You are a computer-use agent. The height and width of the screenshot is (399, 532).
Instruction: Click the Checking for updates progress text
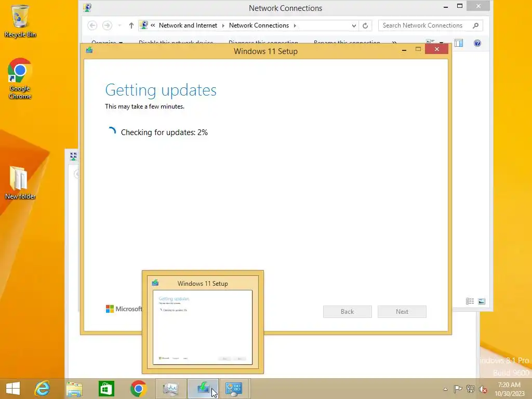point(164,132)
